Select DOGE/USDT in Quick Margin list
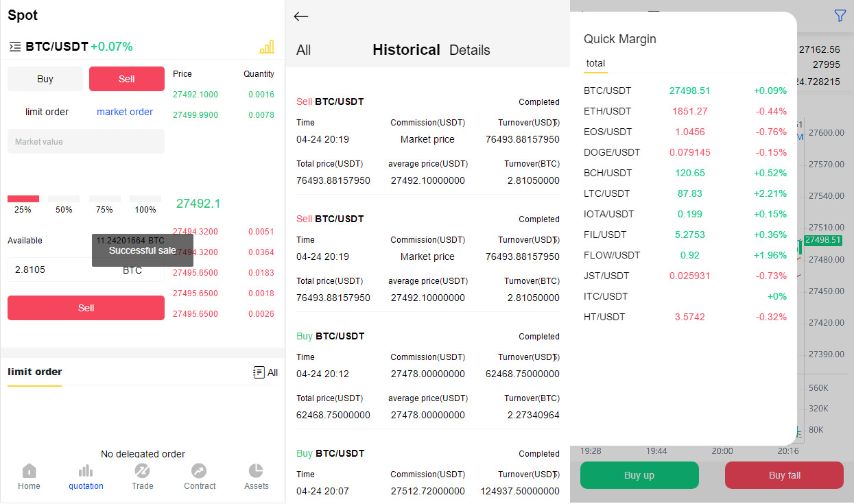This screenshot has width=854, height=504. click(x=685, y=152)
